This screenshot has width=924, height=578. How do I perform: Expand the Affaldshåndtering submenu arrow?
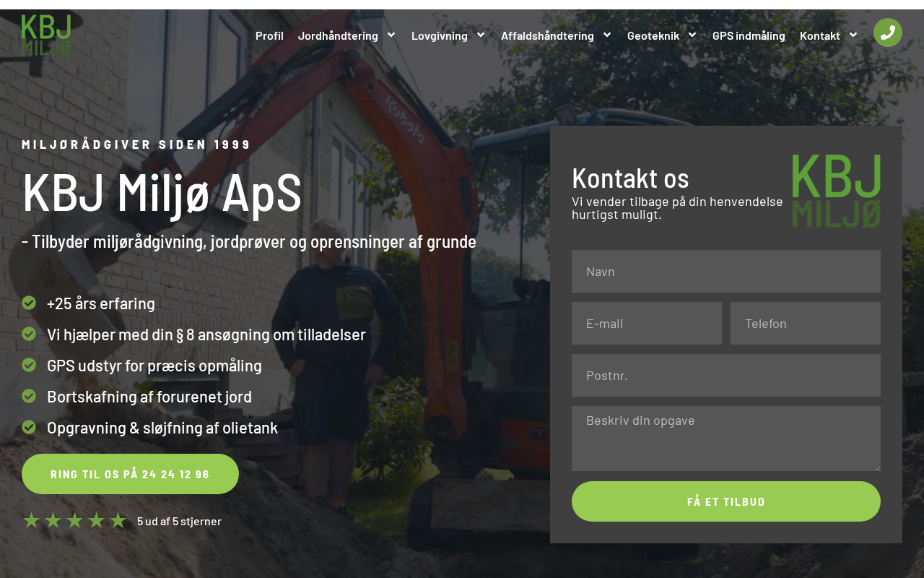tap(607, 35)
